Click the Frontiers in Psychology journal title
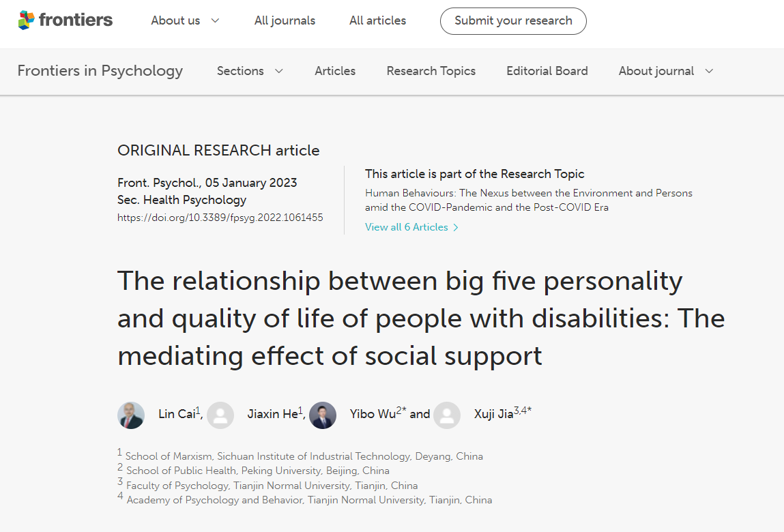The image size is (784, 532). 100,71
